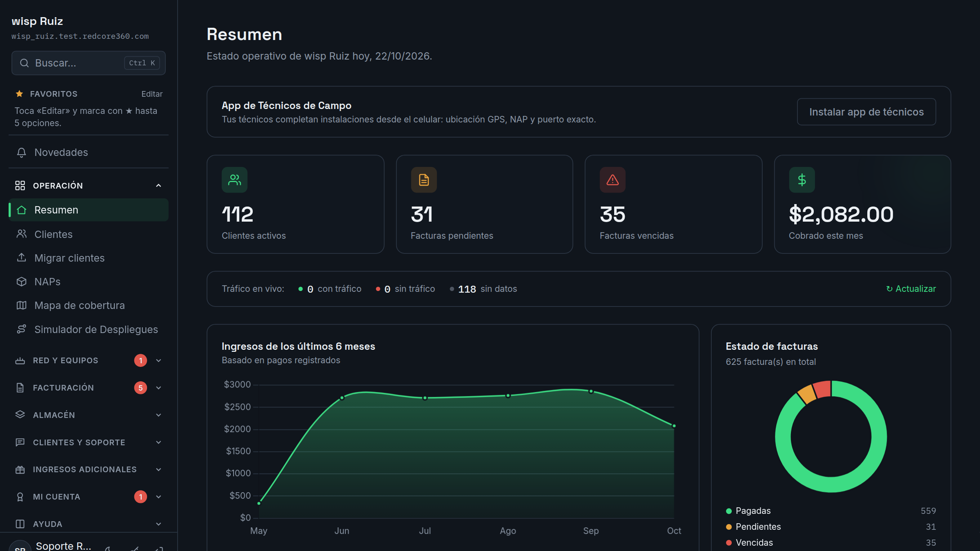Open the Clientes menu item
Screen dimensions: 980x551
[89, 234]
